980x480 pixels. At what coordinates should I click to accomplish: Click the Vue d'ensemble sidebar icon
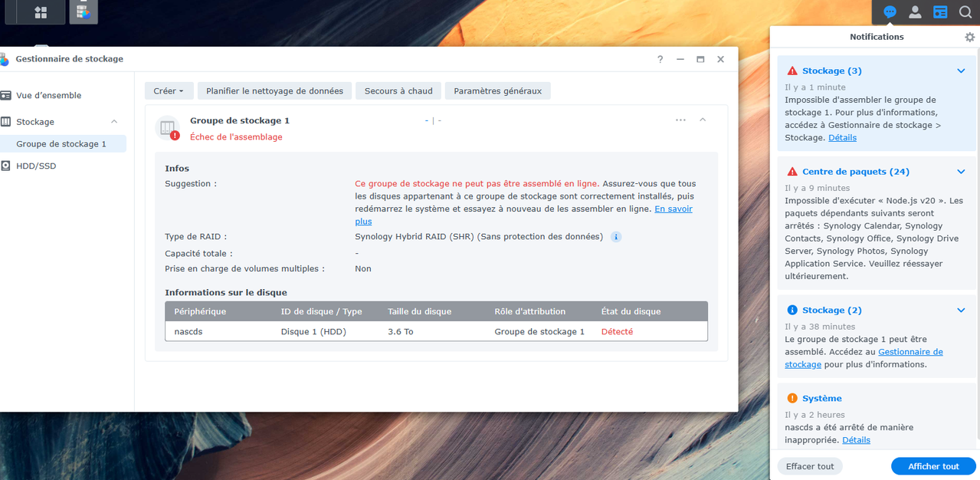(x=5, y=95)
